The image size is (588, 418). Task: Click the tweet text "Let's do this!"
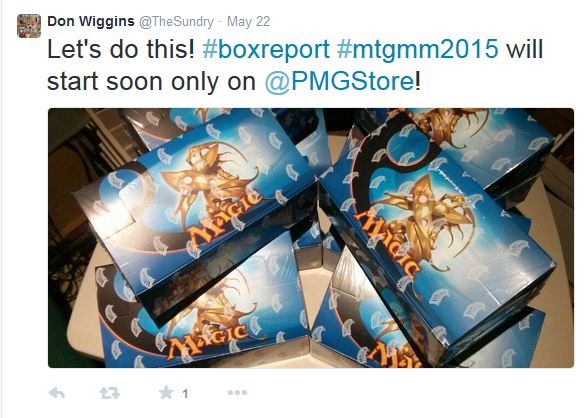click(121, 49)
